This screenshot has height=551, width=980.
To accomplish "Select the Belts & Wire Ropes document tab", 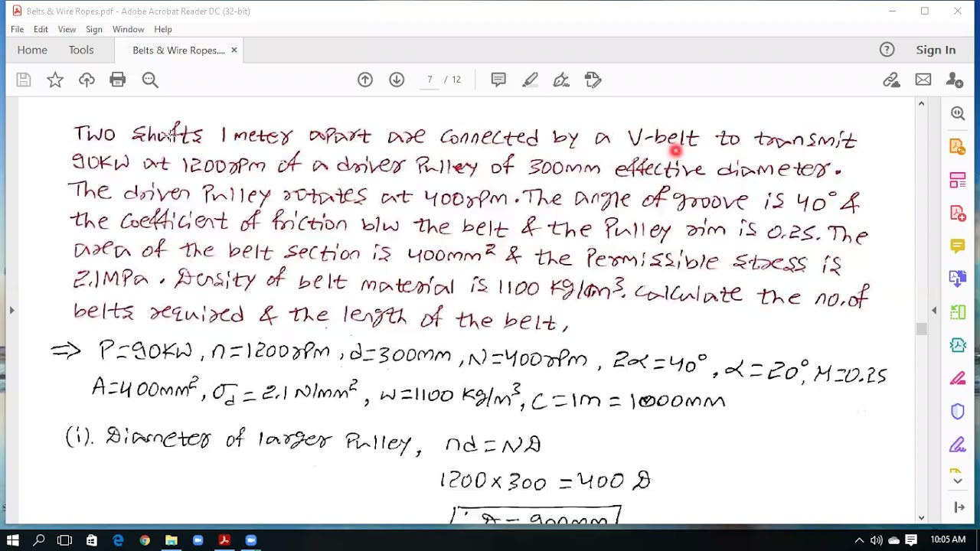I will click(x=178, y=50).
